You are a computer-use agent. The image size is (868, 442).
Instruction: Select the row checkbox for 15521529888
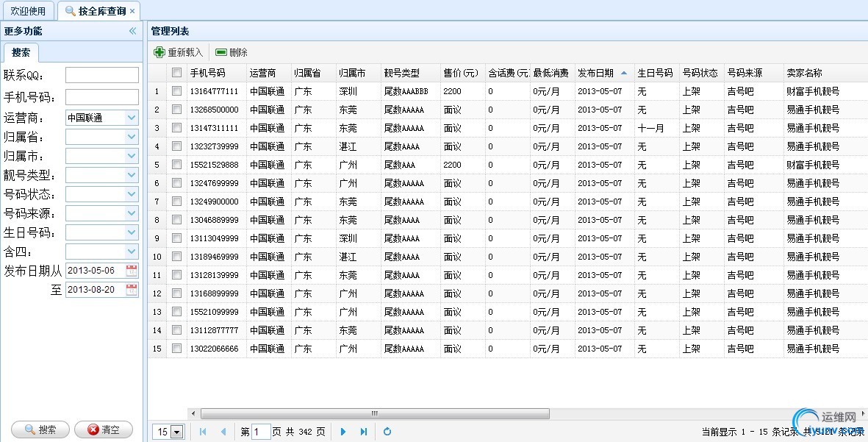176,165
